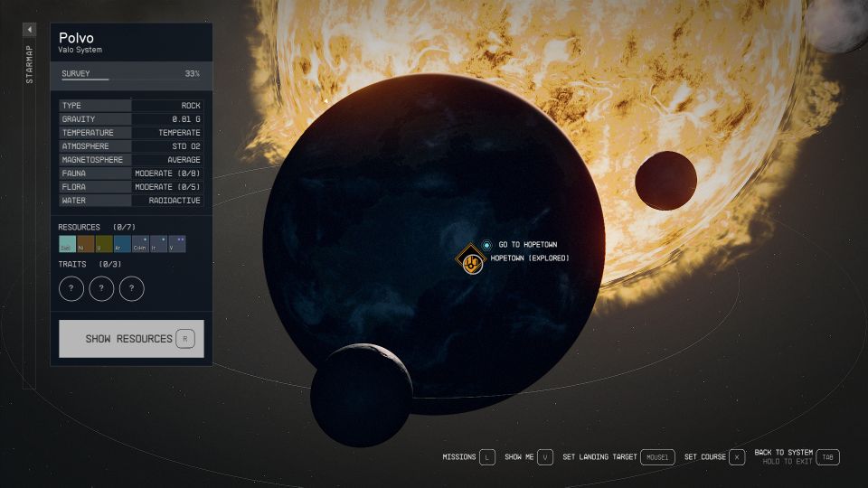Click the Hopetown landing site diamond icon
Screen dimensions: 868x488
coord(470,259)
